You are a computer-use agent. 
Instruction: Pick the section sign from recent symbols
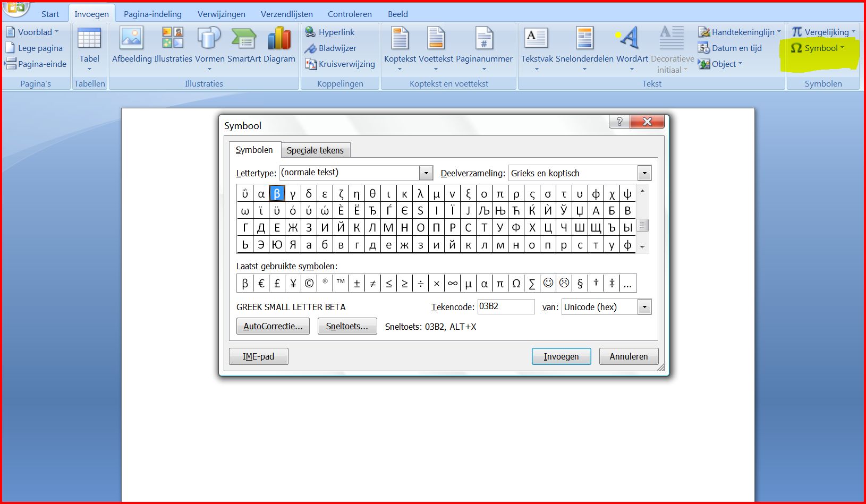tap(580, 284)
